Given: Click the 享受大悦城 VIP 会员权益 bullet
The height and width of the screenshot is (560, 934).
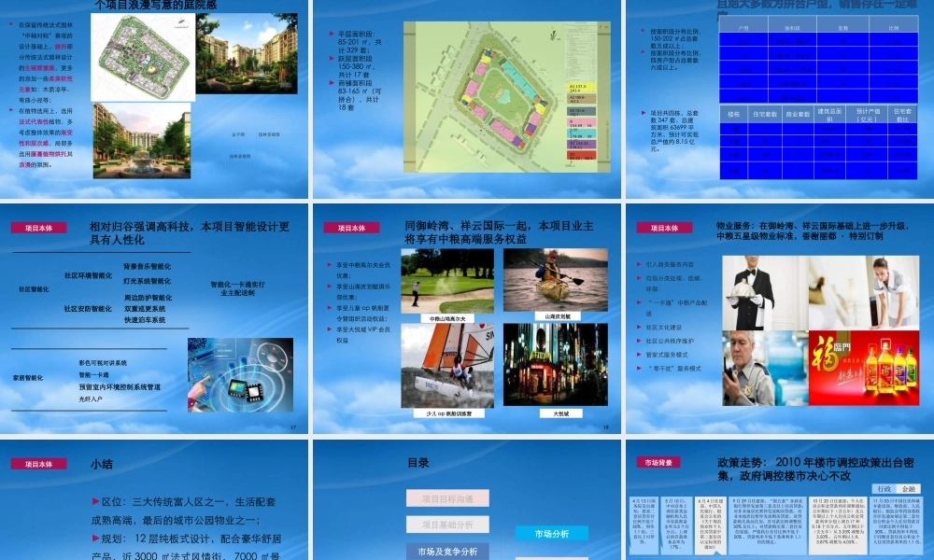Looking at the screenshot, I should click(363, 334).
